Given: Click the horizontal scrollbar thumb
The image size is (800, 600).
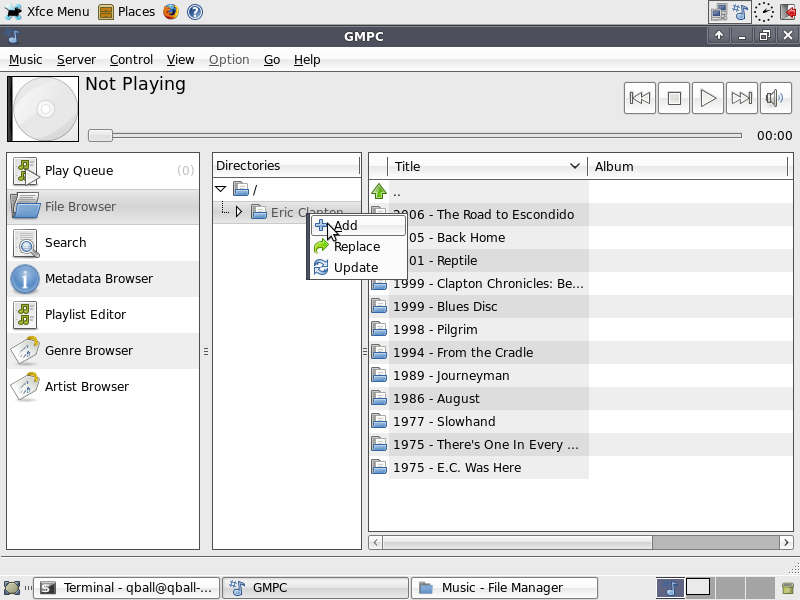Looking at the screenshot, I should click(518, 542).
